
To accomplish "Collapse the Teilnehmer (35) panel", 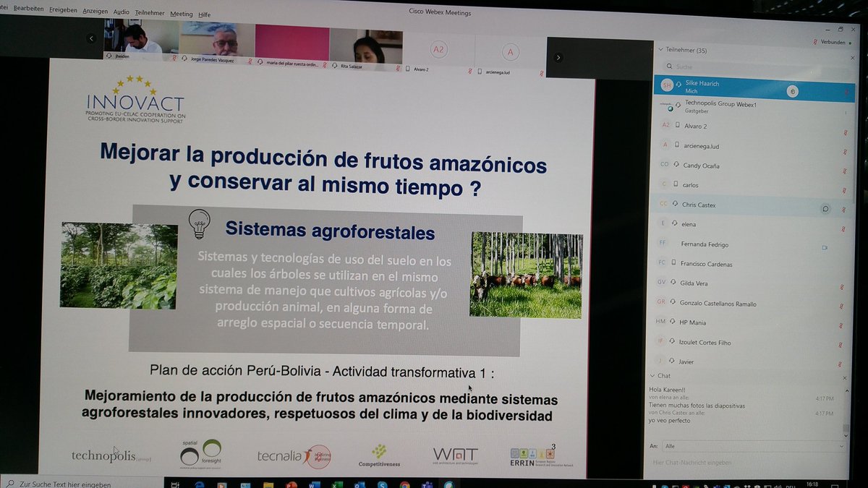I will pyautogui.click(x=660, y=50).
